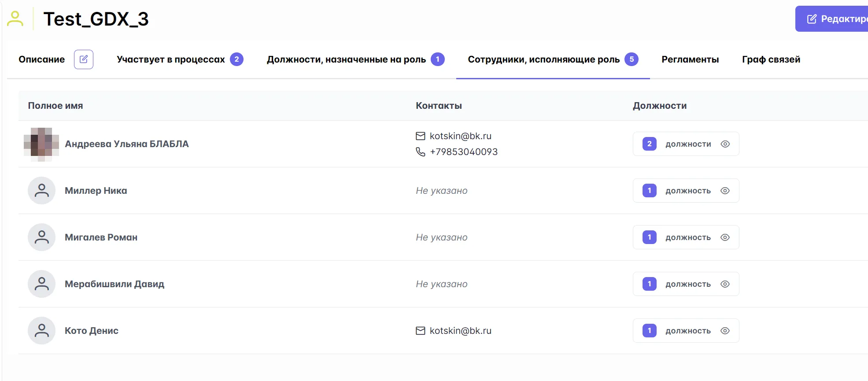Toggle eye icon in Мигалев Роман row

725,237
